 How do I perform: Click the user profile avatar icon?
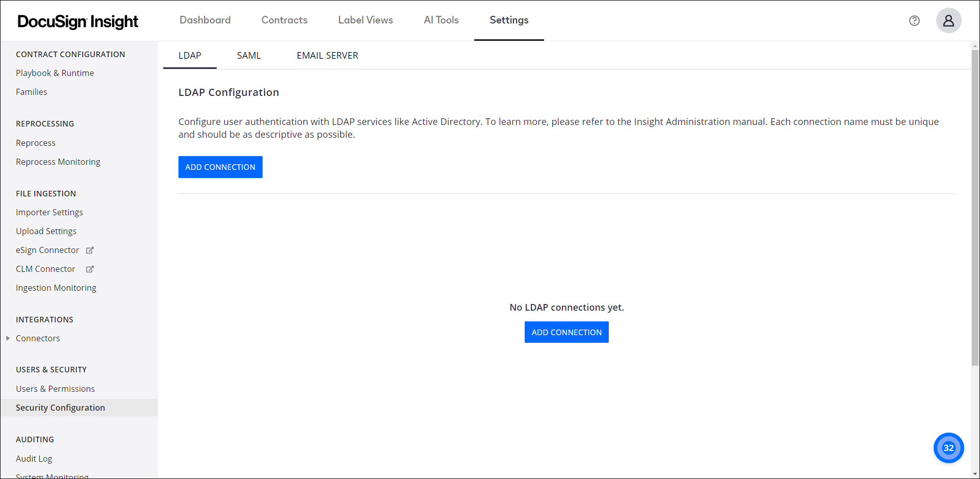click(x=948, y=20)
